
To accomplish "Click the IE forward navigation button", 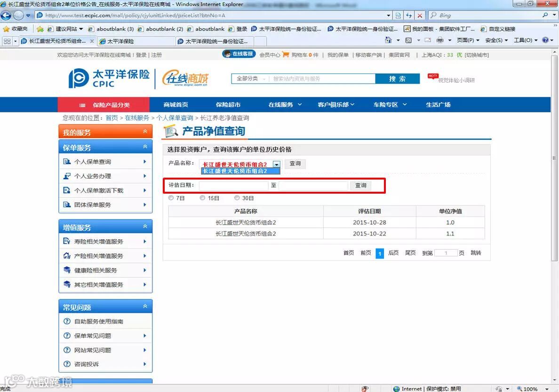I will point(18,16).
